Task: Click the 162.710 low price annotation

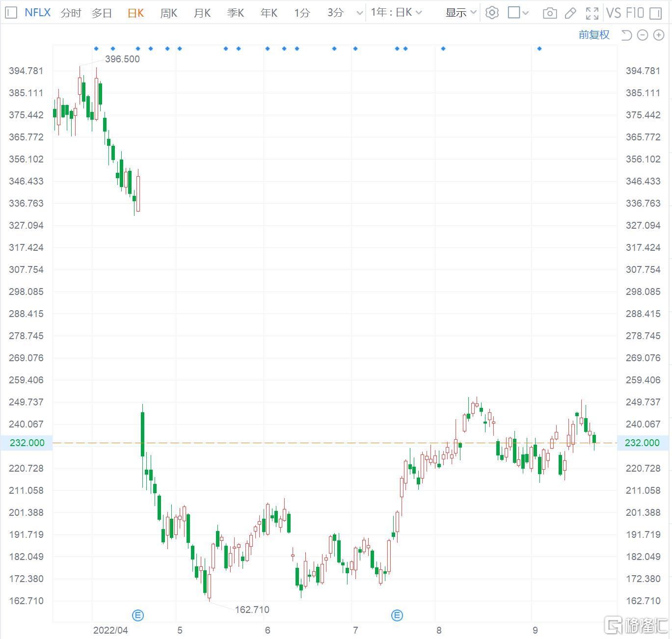Action: [252, 610]
